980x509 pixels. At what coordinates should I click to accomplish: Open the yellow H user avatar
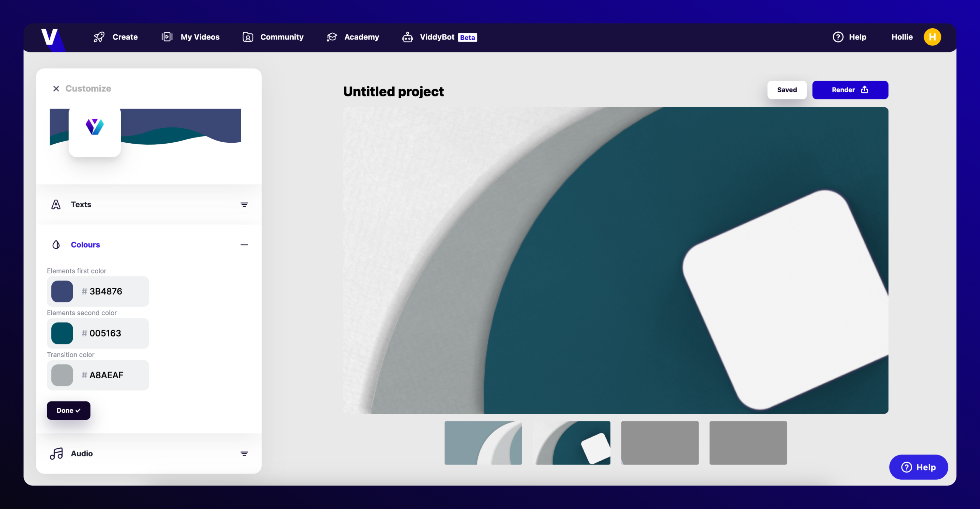click(x=932, y=37)
